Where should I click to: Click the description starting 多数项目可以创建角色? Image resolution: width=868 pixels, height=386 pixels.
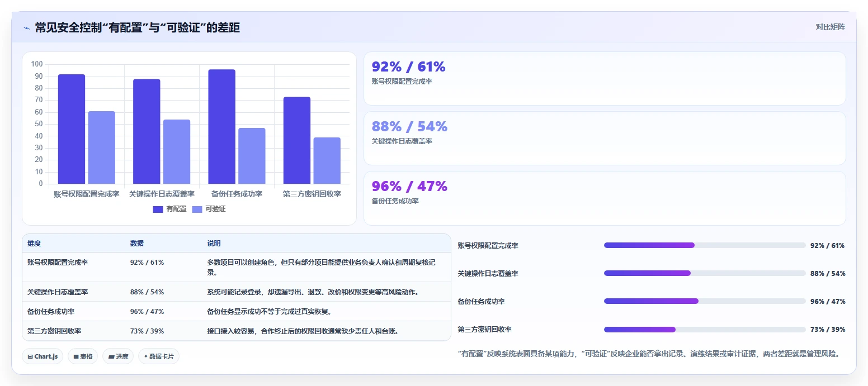[x=322, y=267]
